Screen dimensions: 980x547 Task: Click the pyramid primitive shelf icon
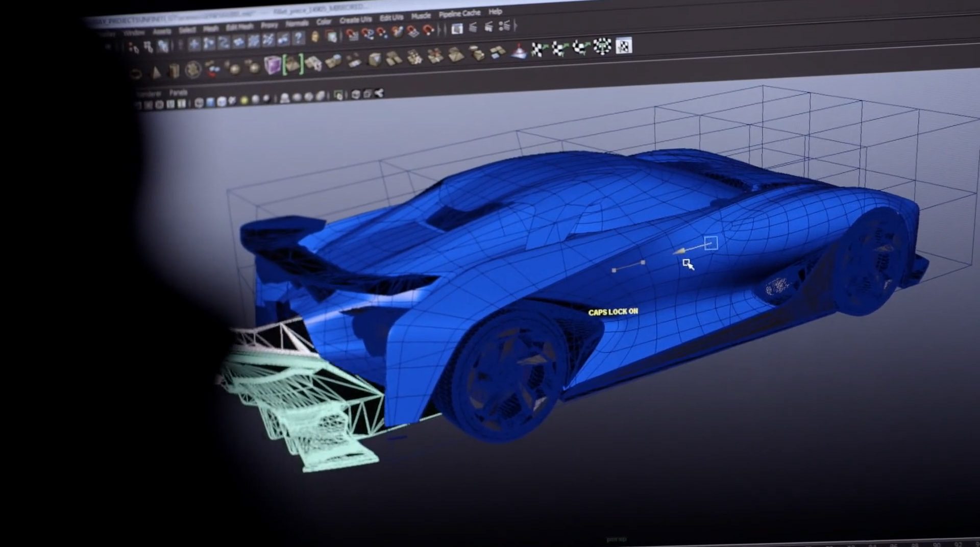click(x=155, y=72)
